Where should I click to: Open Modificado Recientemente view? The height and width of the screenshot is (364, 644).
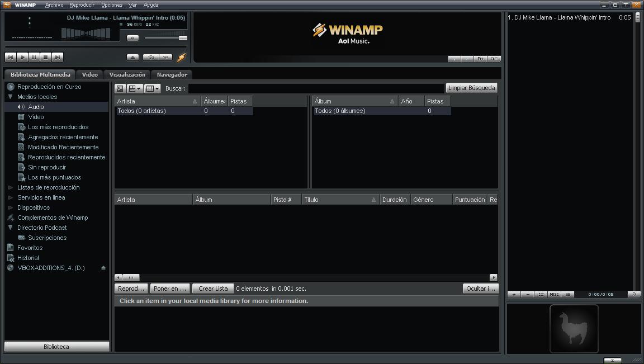pyautogui.click(x=63, y=147)
